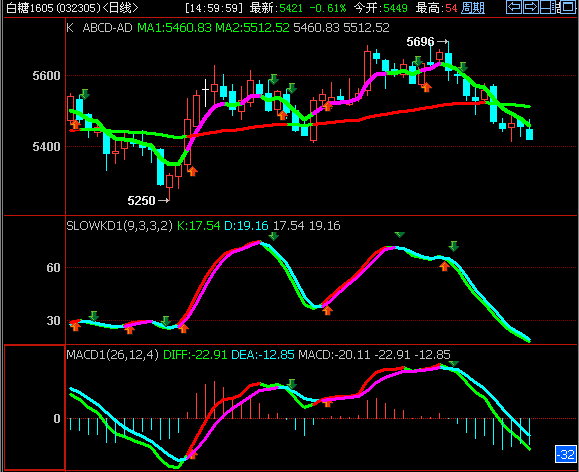Image resolution: width=579 pixels, height=472 pixels.
Task: Click the single-window layout icon
Action: click(x=568, y=7)
